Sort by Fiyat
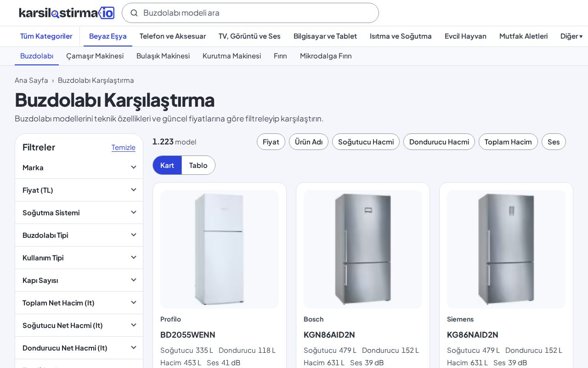This screenshot has width=588, height=368. 271,142
